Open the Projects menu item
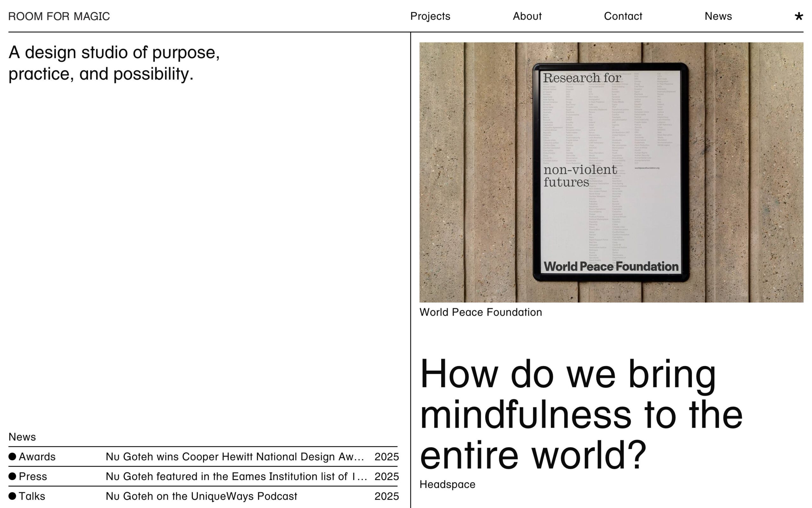 click(430, 16)
